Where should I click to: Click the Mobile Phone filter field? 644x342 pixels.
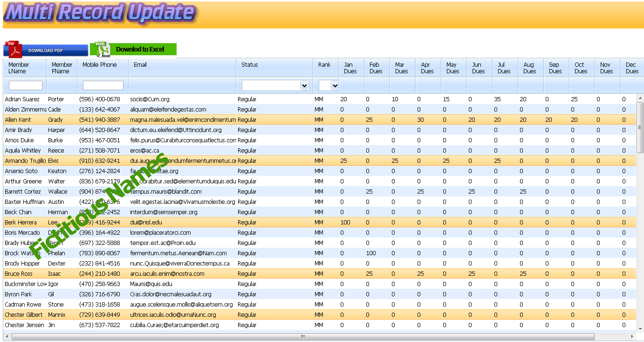click(103, 85)
